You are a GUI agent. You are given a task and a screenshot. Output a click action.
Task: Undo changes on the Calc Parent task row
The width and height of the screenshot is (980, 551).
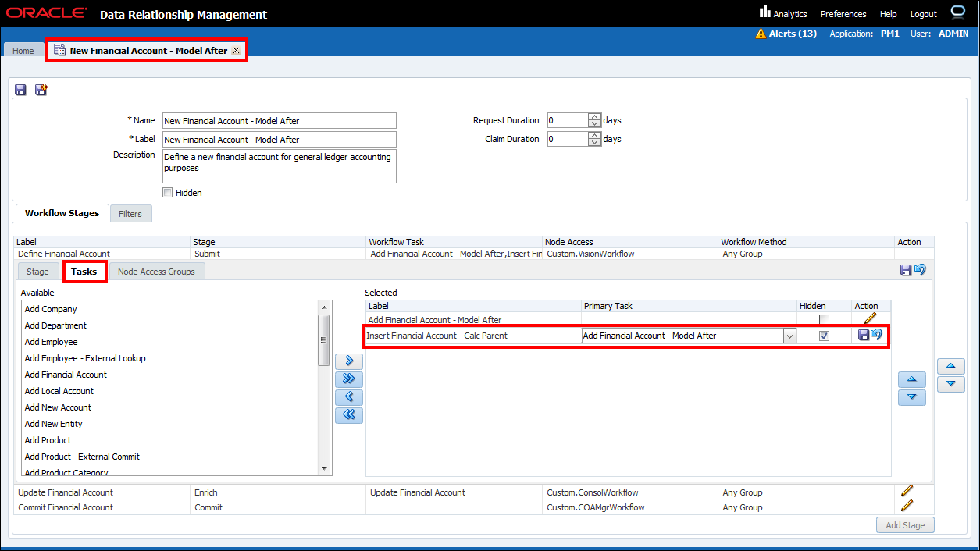click(x=876, y=336)
